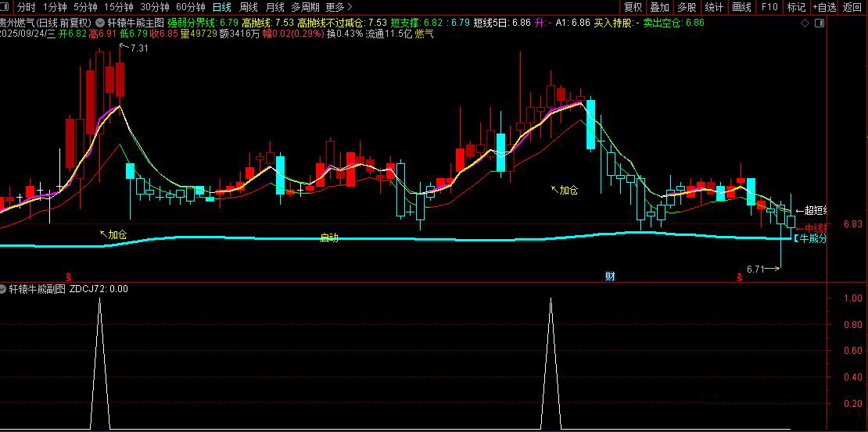Switch to the 月线 monthly chart tab
Viewport: 868px width, 432px height.
[x=274, y=7]
